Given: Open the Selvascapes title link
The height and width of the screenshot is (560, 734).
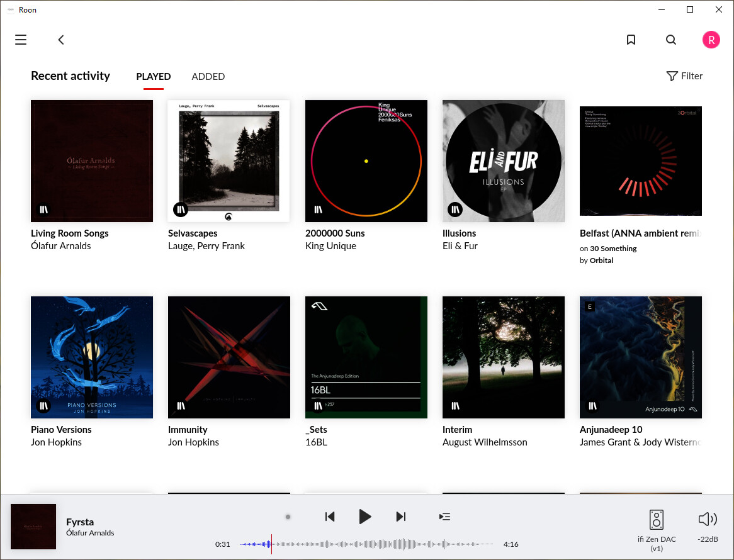Looking at the screenshot, I should click(193, 233).
